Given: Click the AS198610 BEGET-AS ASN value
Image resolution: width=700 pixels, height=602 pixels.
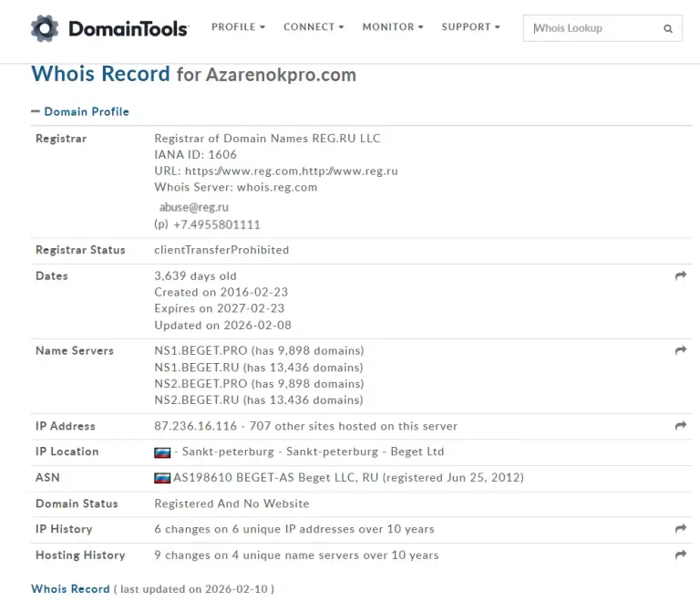Looking at the screenshot, I should (x=348, y=478).
